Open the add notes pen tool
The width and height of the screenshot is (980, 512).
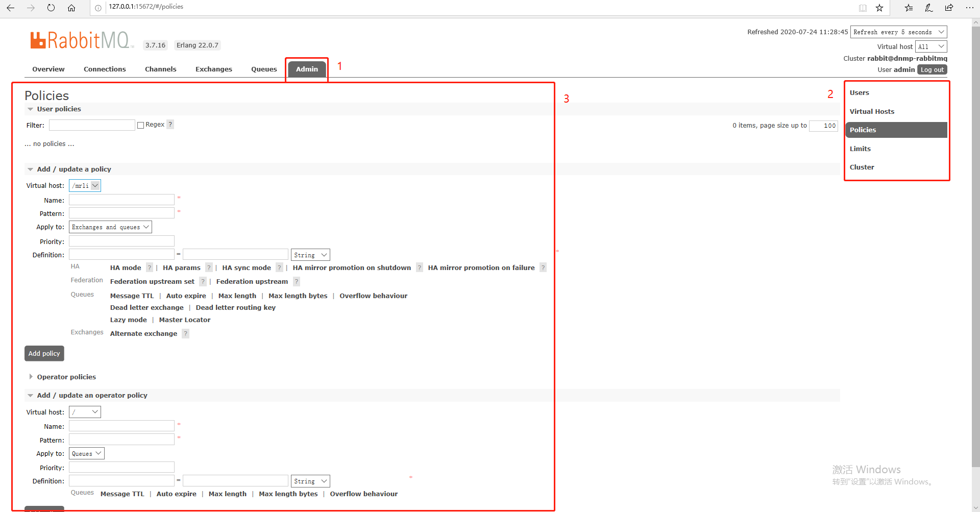[929, 8]
